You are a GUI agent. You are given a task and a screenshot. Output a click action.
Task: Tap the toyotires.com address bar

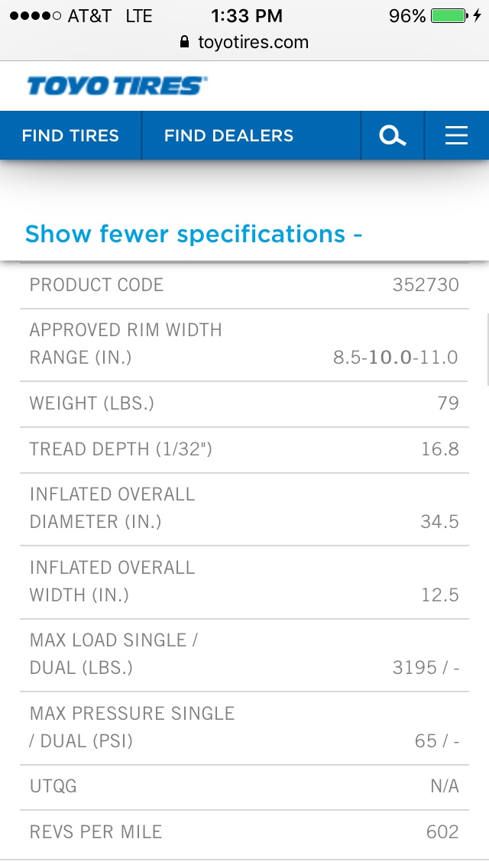244,42
